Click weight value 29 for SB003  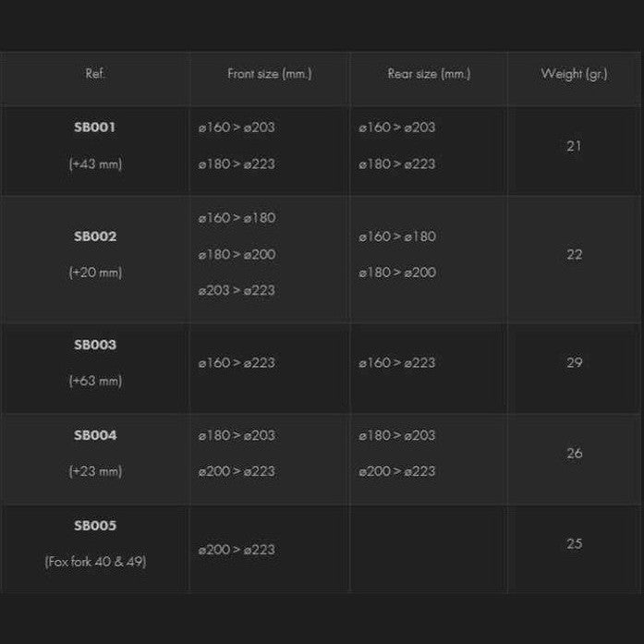click(574, 363)
